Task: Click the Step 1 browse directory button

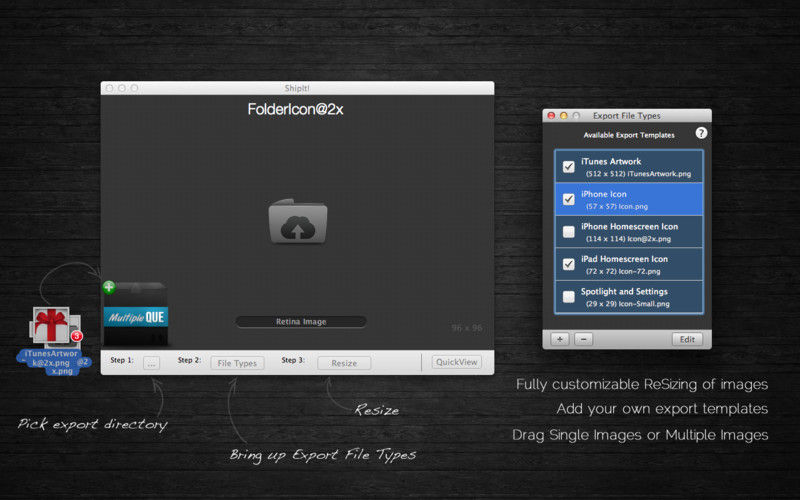Action: [152, 363]
